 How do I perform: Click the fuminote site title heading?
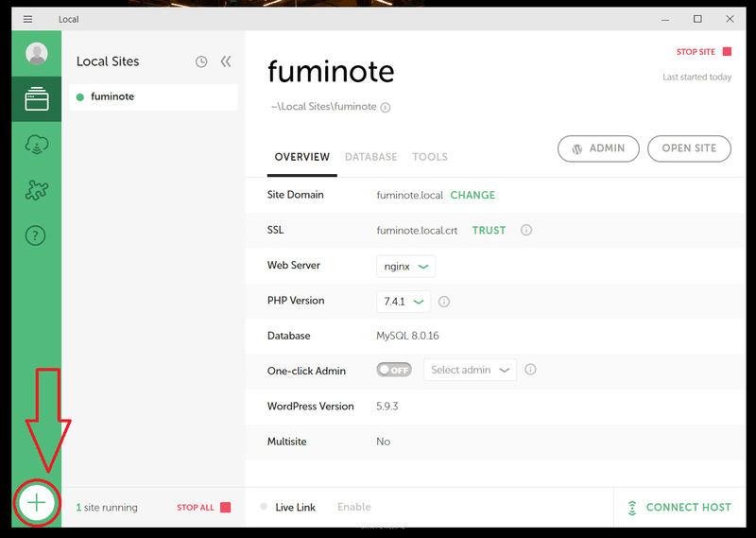pos(331,72)
